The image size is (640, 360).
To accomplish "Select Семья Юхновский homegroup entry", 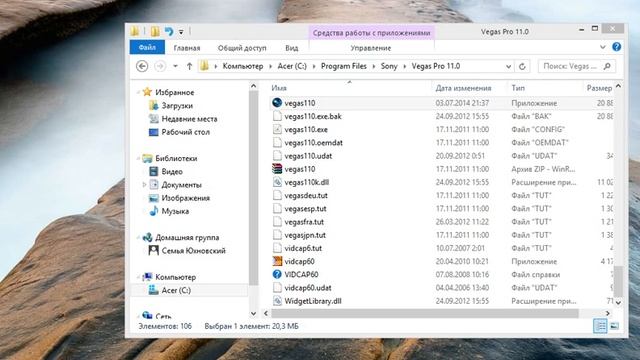I will (193, 251).
